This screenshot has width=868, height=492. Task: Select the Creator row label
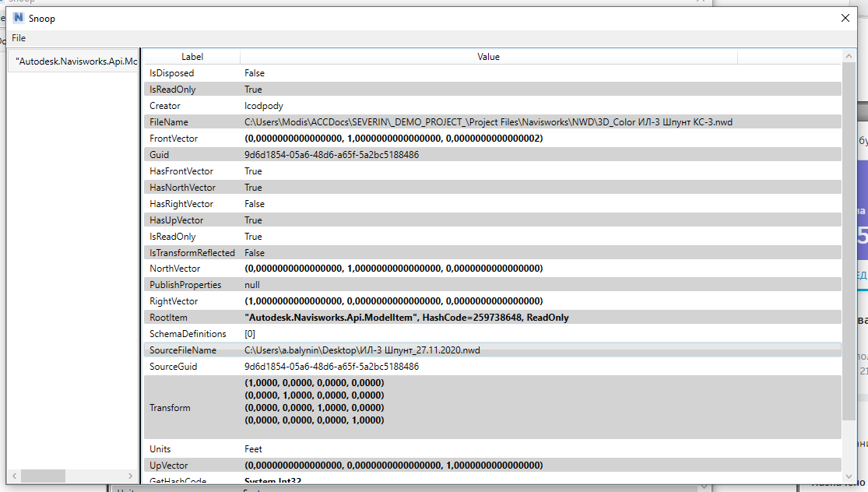point(164,106)
